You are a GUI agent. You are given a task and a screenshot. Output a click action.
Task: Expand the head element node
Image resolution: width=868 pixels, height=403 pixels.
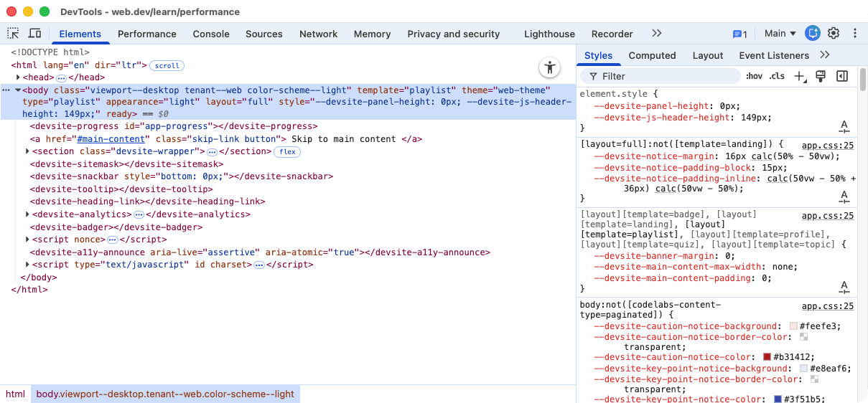coord(19,77)
